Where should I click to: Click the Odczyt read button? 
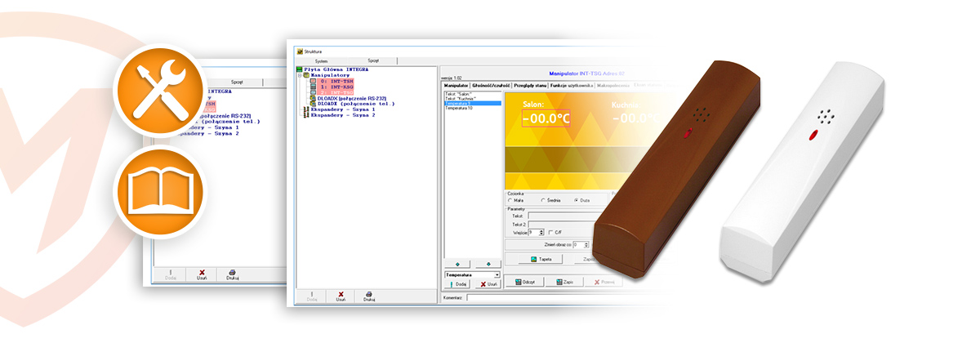(x=524, y=282)
